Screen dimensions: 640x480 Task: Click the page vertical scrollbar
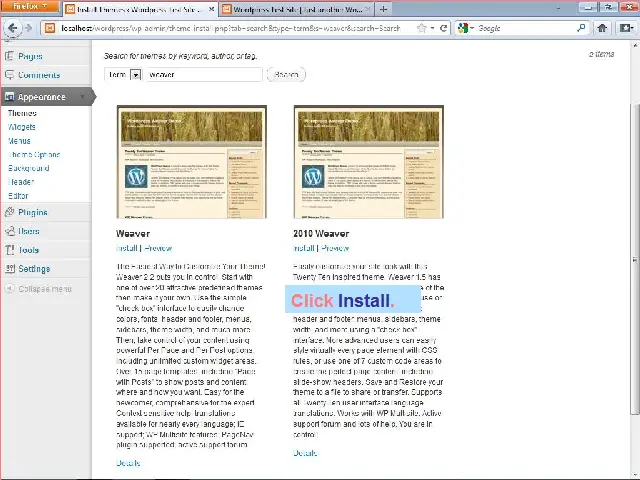pos(635,259)
